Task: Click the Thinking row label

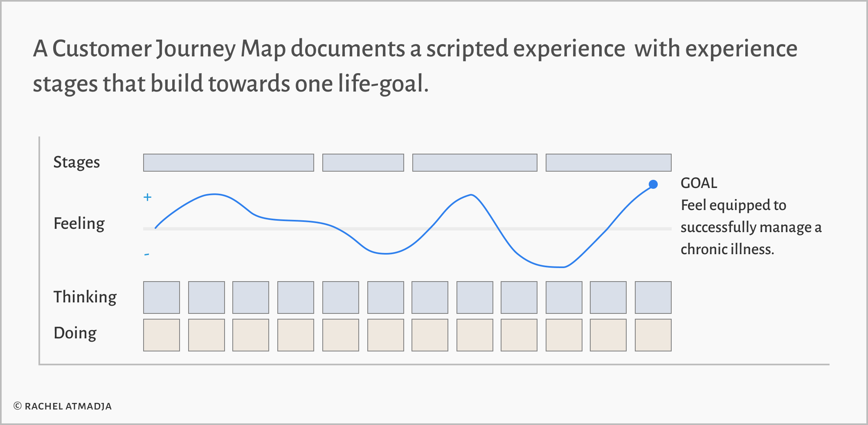Action: (85, 297)
